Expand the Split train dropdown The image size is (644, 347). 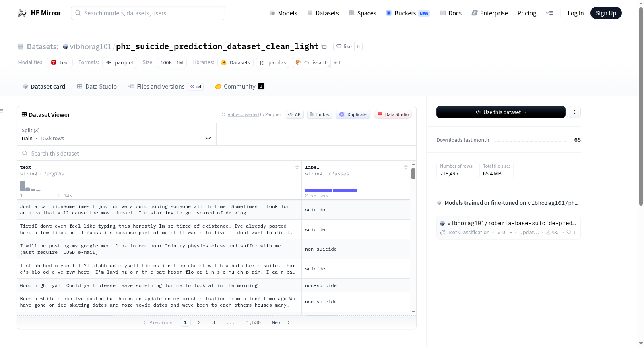[116, 134]
